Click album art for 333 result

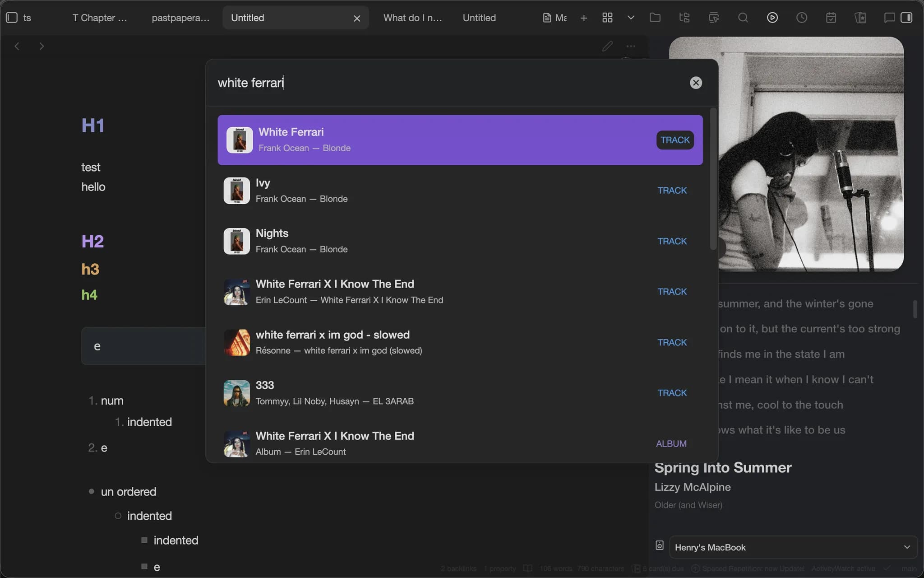(x=237, y=393)
